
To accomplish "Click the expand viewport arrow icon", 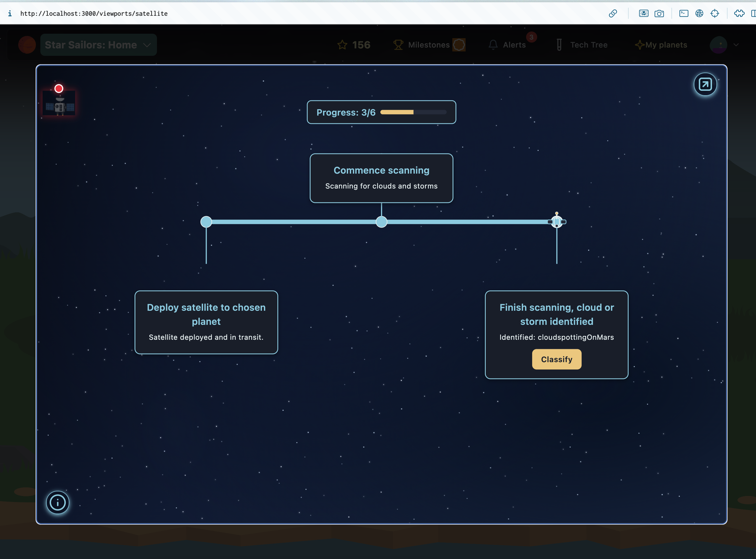I will click(705, 84).
